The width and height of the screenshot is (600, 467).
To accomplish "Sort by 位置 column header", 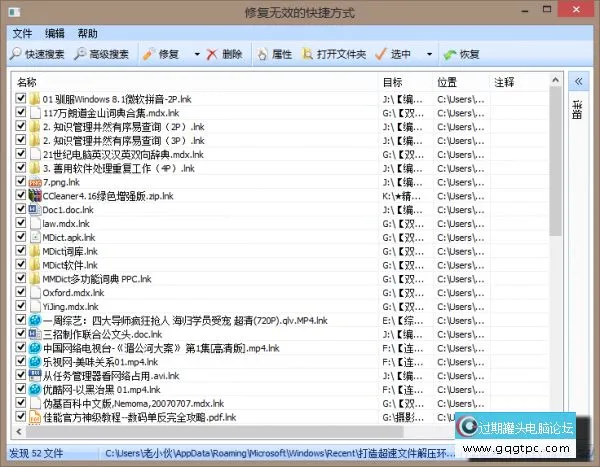I will pos(461,82).
